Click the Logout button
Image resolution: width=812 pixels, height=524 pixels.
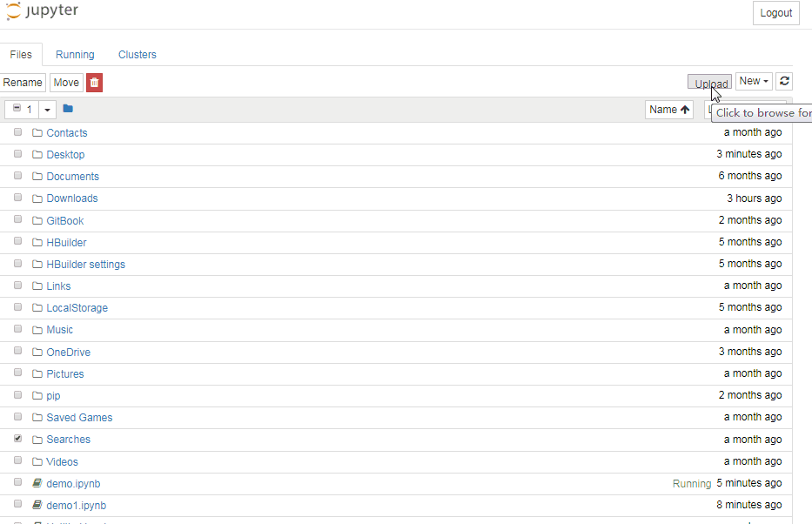pyautogui.click(x=775, y=12)
